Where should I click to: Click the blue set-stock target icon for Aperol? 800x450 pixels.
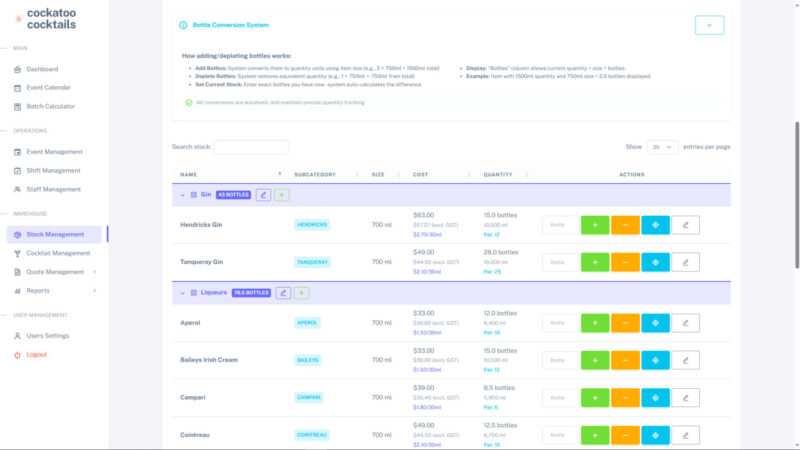655,323
